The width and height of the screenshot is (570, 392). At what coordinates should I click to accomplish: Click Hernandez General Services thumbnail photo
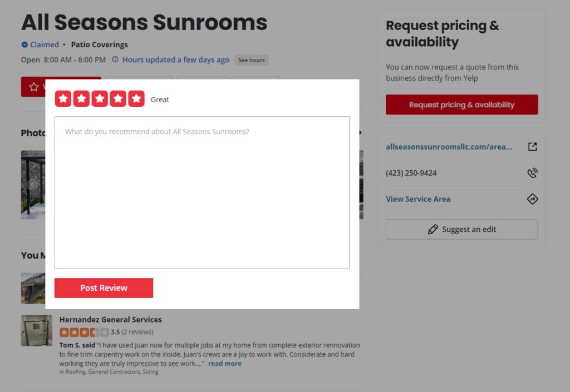pos(37,331)
